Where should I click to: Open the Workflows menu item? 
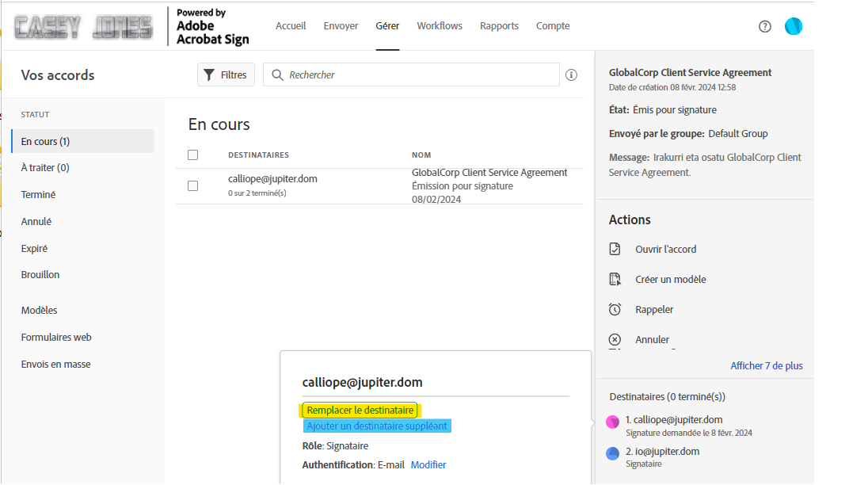pos(440,25)
